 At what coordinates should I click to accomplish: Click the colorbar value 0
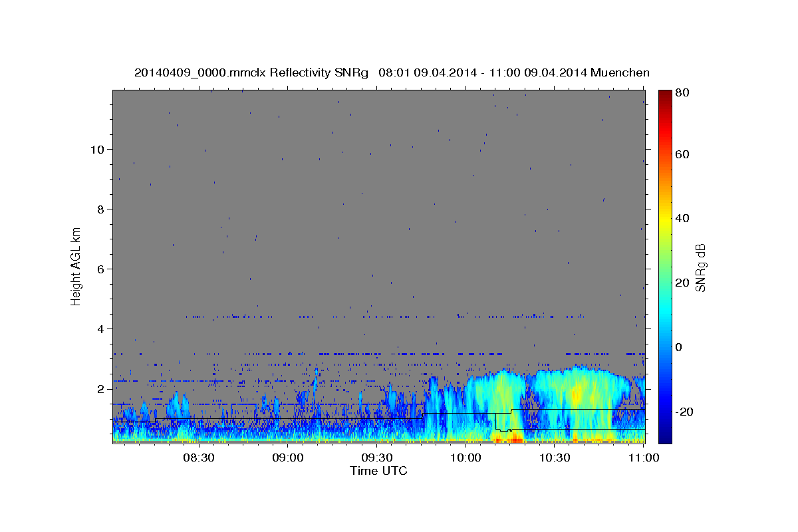(679, 347)
